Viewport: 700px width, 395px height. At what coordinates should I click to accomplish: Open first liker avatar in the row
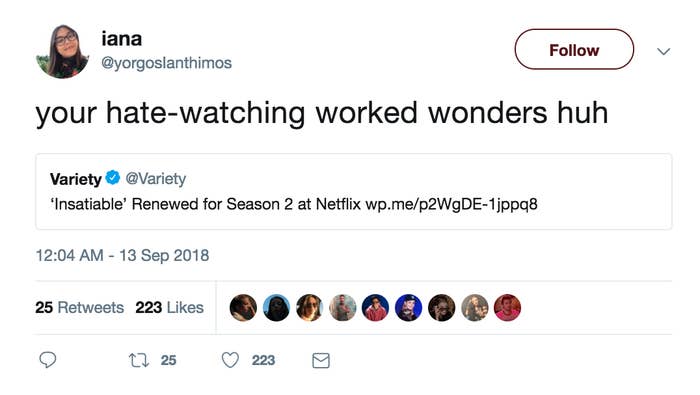[243, 308]
